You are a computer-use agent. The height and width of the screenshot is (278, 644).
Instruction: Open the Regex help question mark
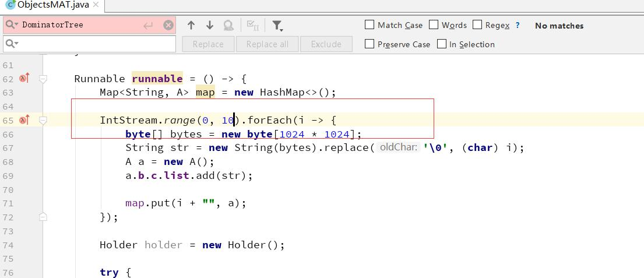(518, 25)
